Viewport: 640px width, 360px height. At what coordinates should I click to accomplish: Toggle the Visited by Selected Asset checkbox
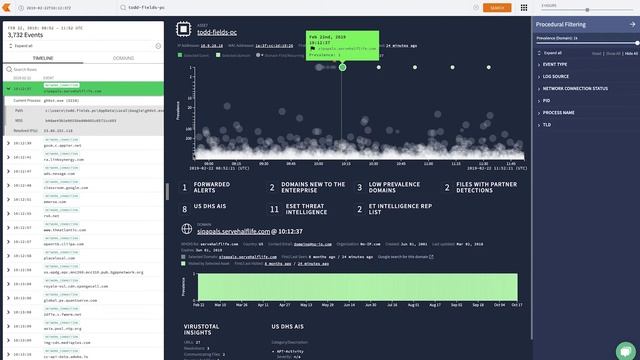[x=183, y=264]
